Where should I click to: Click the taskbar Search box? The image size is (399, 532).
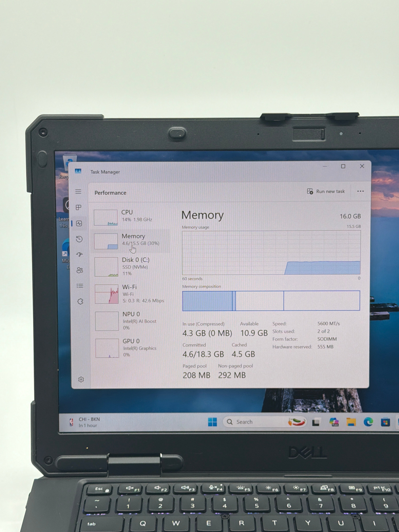pyautogui.click(x=265, y=422)
